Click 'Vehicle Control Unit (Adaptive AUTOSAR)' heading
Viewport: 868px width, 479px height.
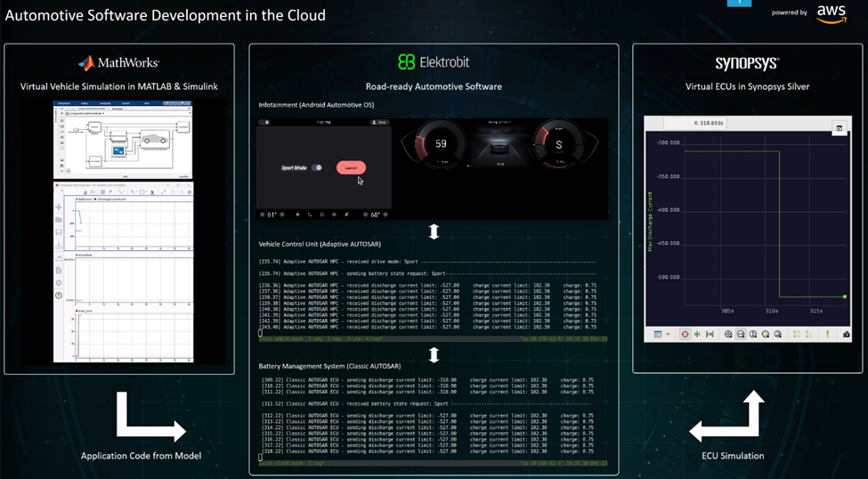(x=320, y=244)
